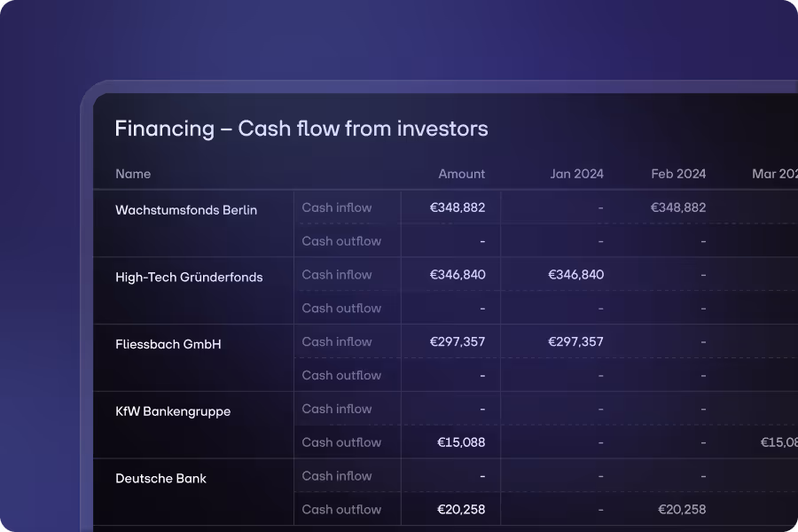798x532 pixels.
Task: Select the empty Jan 2024 cell for Deutsche Bank inflow
Action: [x=600, y=475]
